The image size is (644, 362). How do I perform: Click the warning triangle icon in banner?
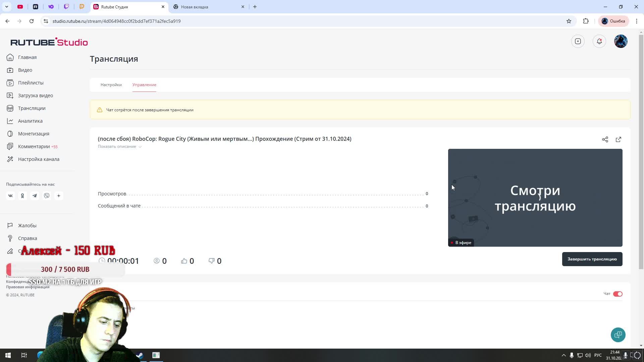click(x=100, y=110)
